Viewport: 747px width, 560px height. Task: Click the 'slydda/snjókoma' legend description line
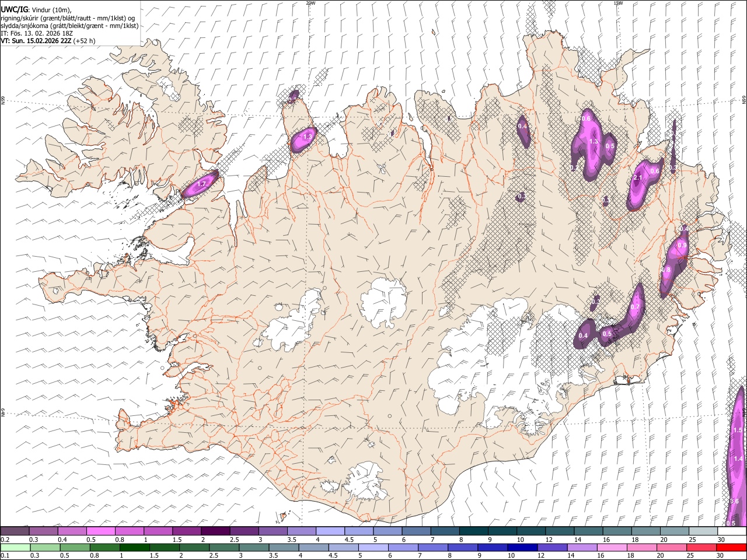click(x=70, y=26)
